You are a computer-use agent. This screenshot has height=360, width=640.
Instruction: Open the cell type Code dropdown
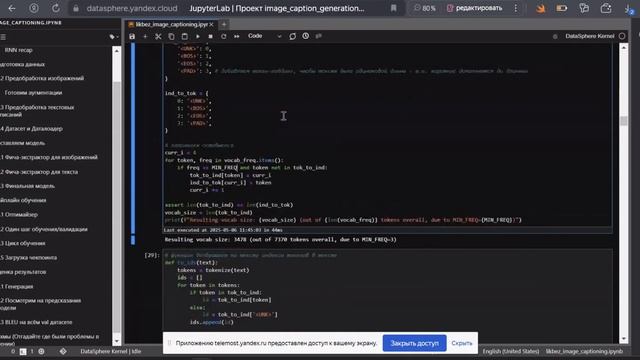click(264, 36)
